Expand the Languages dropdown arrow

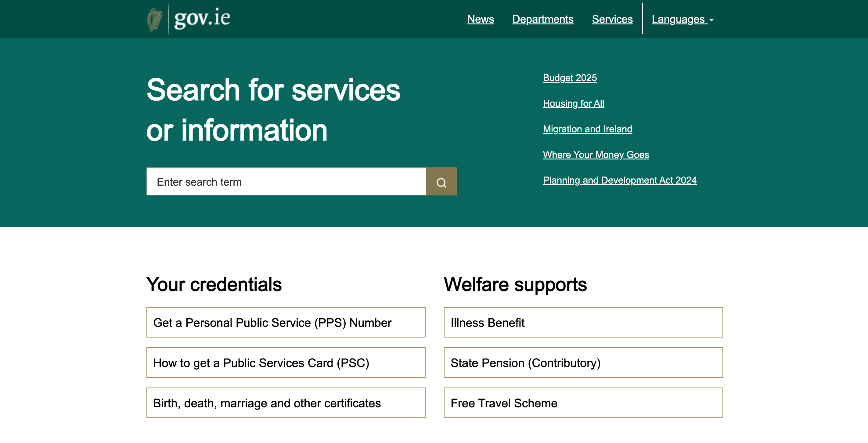tap(711, 20)
